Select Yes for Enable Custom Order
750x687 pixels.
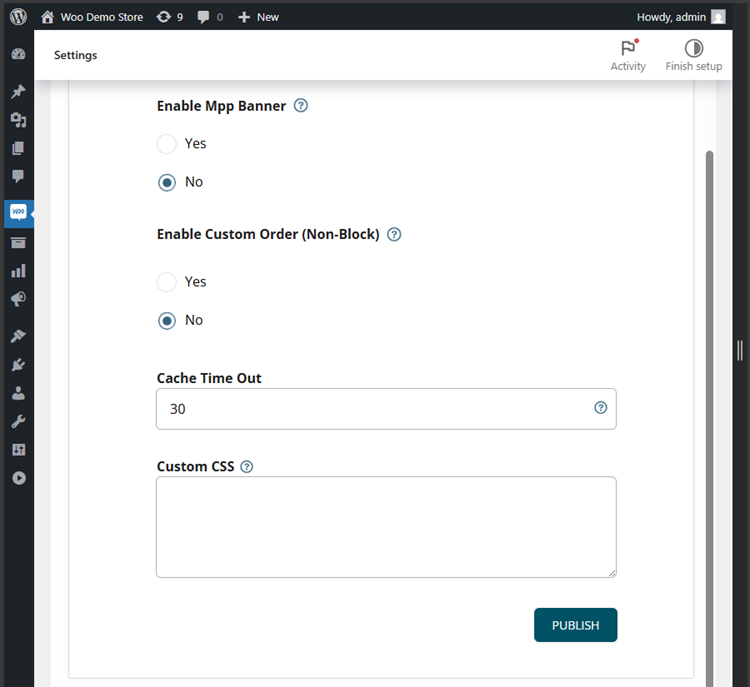click(167, 282)
